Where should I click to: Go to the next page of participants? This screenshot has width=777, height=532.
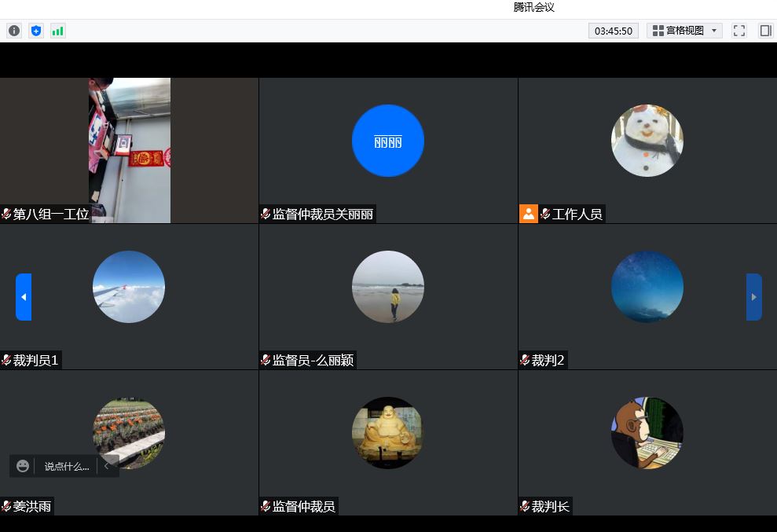pos(753,297)
